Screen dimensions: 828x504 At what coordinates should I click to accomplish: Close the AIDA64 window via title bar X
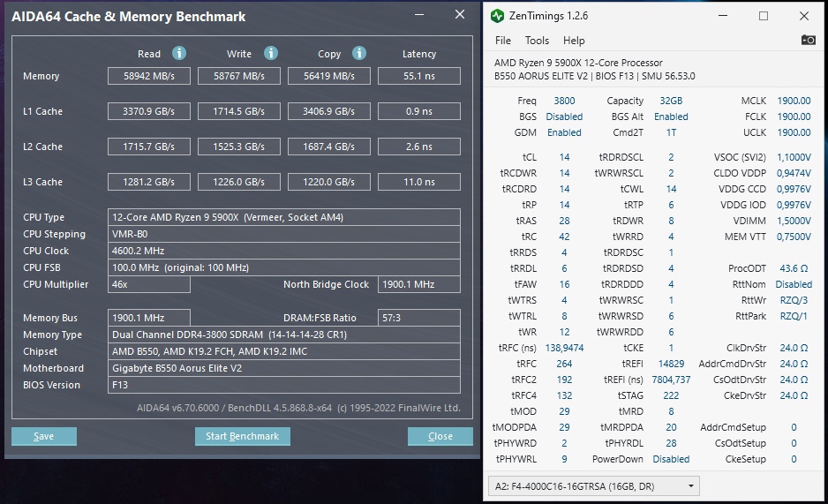460,15
